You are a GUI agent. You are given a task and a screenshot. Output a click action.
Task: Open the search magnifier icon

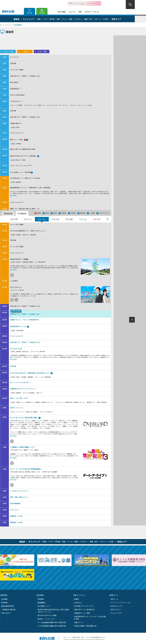point(130,5)
